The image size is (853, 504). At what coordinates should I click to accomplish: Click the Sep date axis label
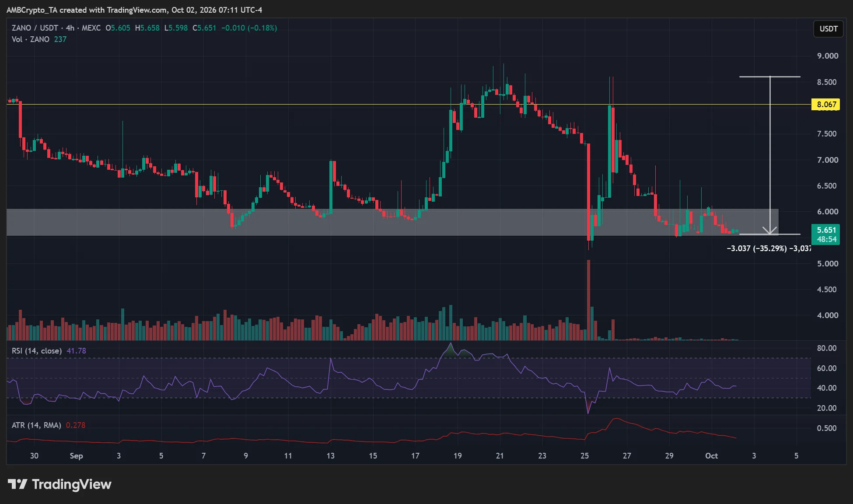[76, 456]
